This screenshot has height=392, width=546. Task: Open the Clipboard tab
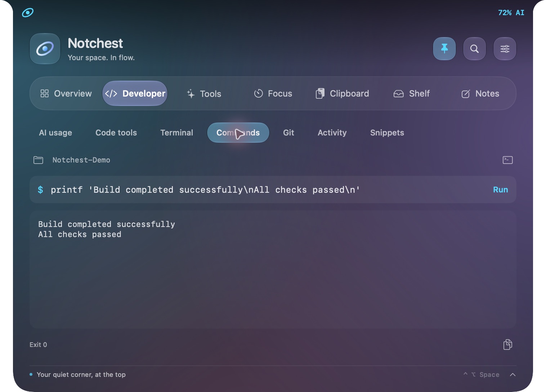342,94
